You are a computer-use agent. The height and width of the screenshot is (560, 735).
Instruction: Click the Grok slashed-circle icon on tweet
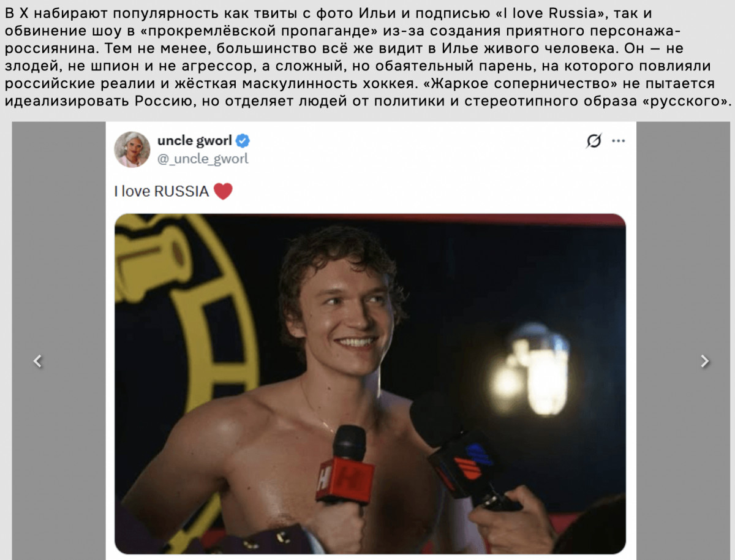[x=594, y=141]
